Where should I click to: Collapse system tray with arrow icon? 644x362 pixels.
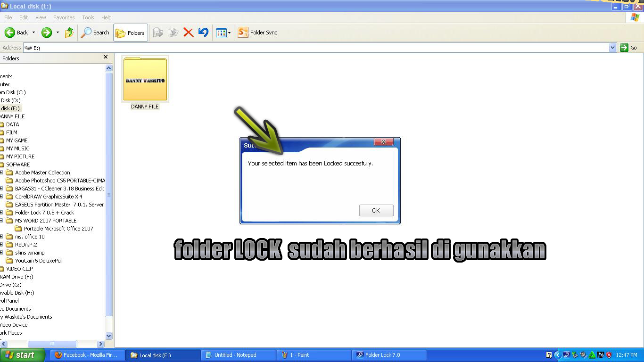[558, 355]
